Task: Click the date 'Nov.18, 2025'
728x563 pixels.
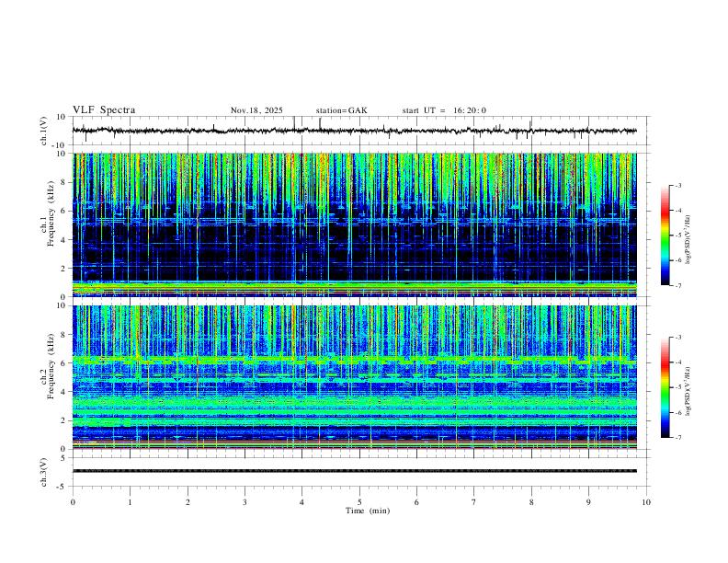Action: coord(256,110)
